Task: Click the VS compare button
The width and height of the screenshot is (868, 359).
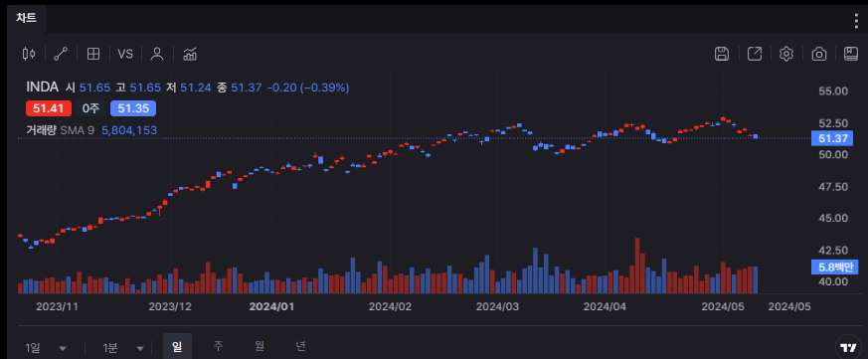Action: tap(125, 54)
